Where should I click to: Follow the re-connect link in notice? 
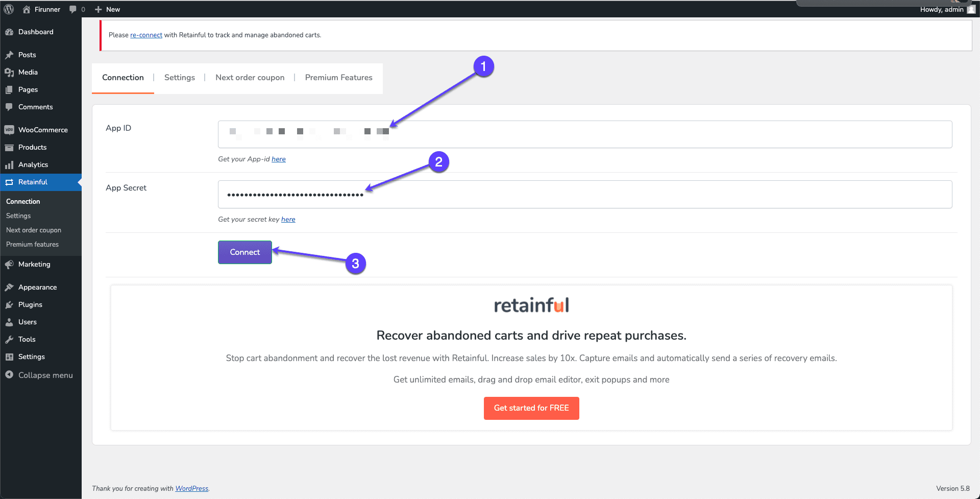coord(146,35)
